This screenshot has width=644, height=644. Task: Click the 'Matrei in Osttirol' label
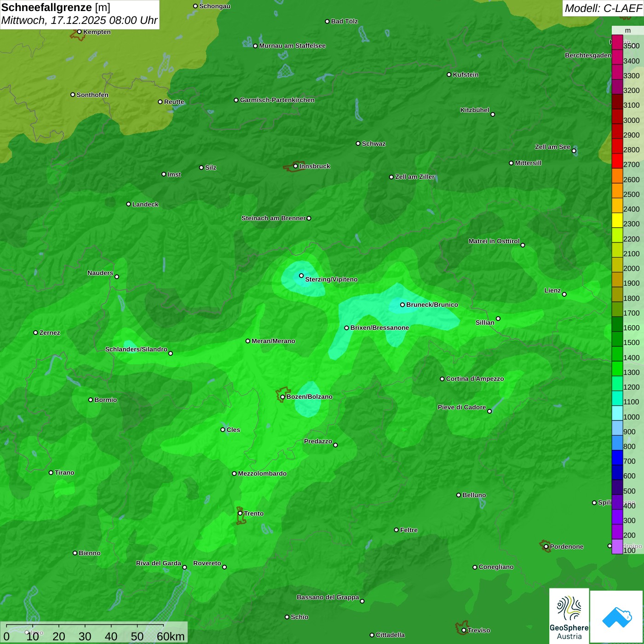494,241
